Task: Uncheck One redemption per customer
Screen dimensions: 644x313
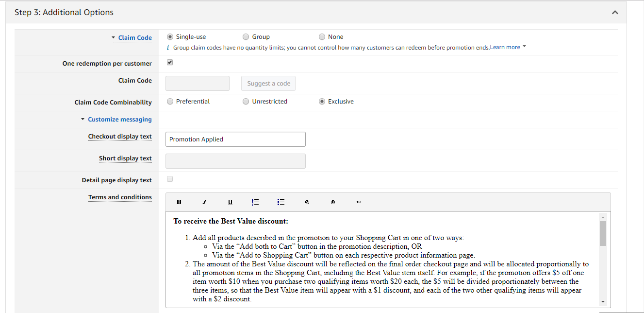Action: [170, 63]
